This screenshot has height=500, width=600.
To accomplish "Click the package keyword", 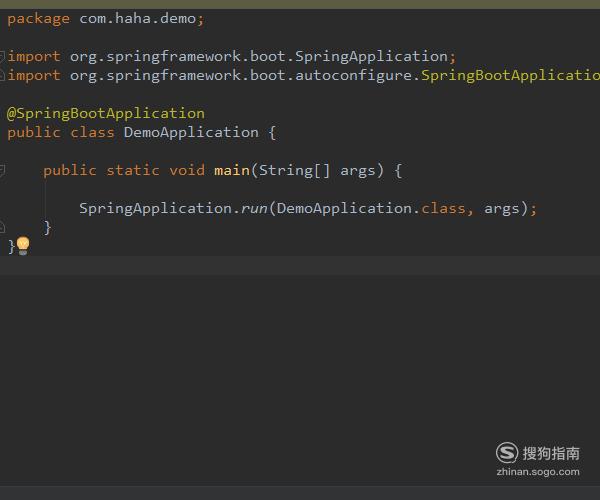I will click(39, 19).
